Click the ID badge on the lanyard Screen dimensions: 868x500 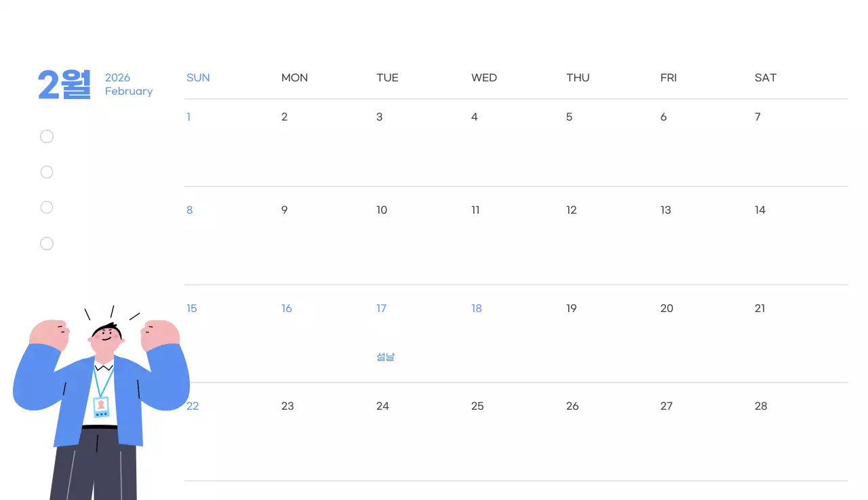(x=101, y=406)
